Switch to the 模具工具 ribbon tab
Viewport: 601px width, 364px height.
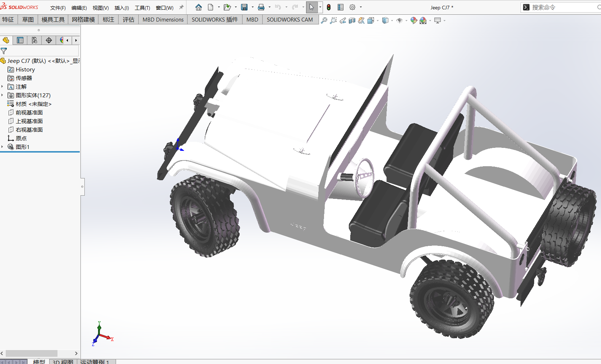point(53,20)
